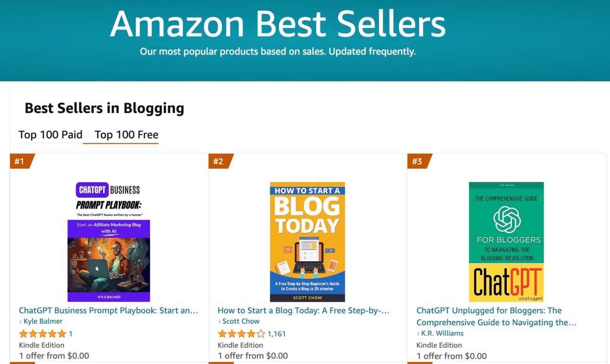View the 1,161 customer reviews
This screenshot has height=364, width=610.
[277, 334]
